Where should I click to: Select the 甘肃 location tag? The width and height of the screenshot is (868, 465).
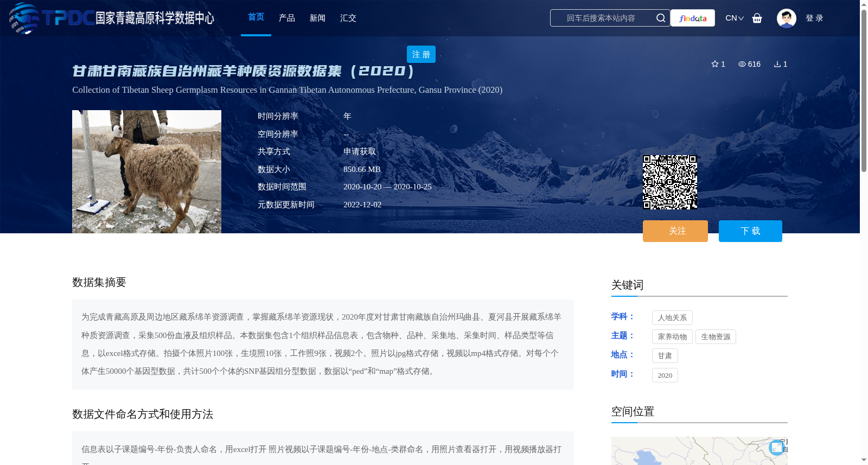665,355
